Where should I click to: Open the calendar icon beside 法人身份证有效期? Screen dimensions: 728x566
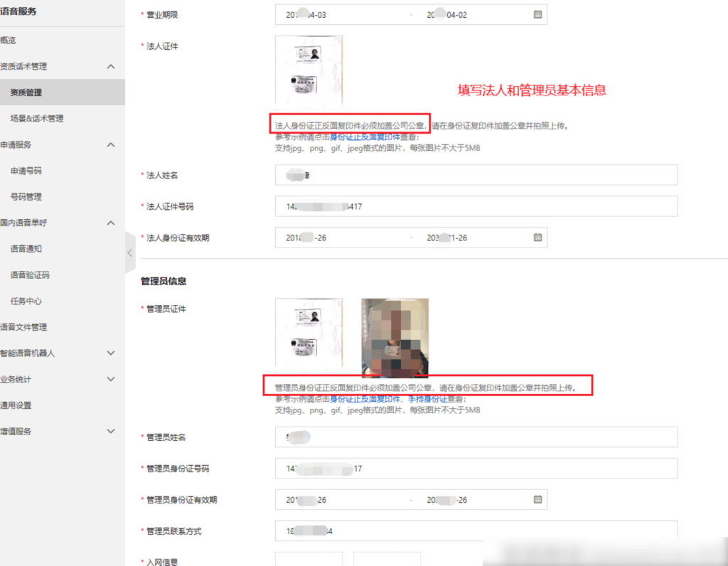537,236
